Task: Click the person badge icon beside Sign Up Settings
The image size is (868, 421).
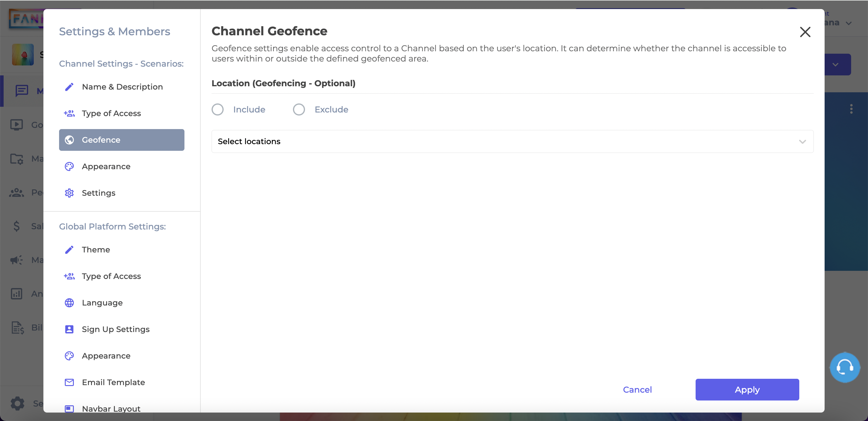Action: tap(69, 329)
